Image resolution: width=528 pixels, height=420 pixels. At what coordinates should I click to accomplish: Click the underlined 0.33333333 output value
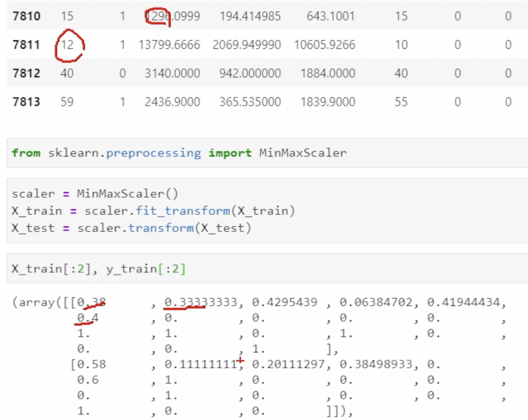click(x=201, y=302)
